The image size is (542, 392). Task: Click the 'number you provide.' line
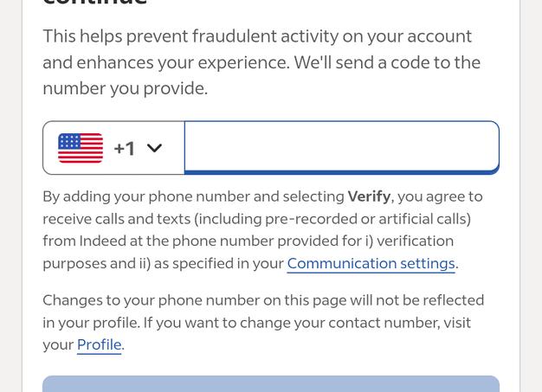(126, 89)
